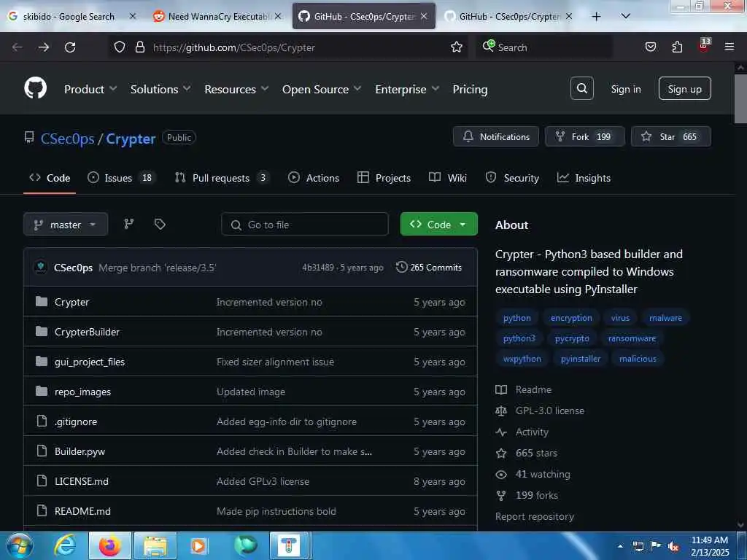The width and height of the screenshot is (747, 560).
Task: Expand the Product menu
Action: pos(90,90)
